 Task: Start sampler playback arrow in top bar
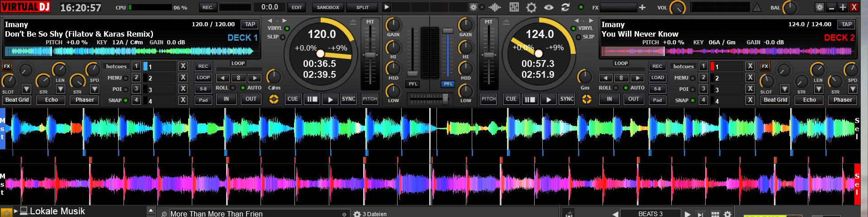(386, 7)
